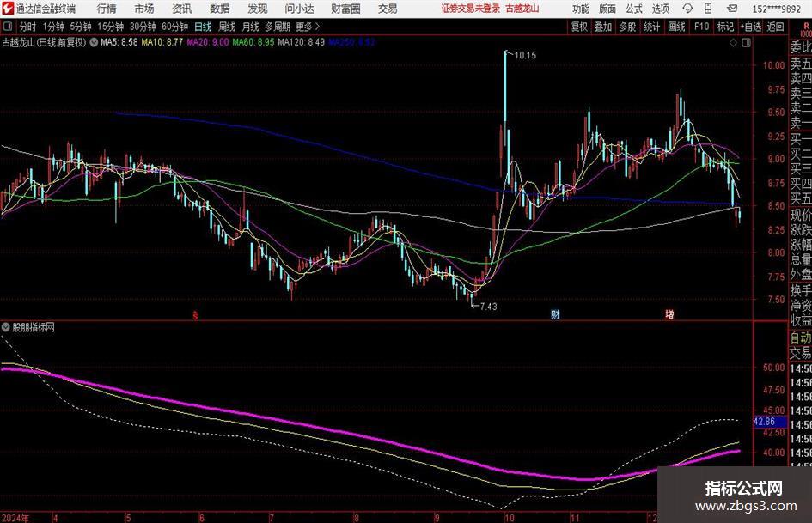812x523 pixels.
Task: Switch to 周线 weekly period
Action: pos(227,27)
